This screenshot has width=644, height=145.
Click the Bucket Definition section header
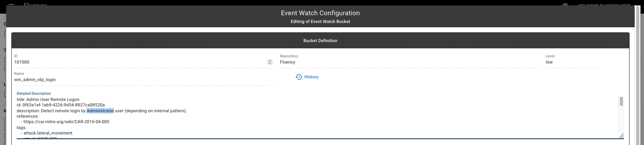point(320,41)
